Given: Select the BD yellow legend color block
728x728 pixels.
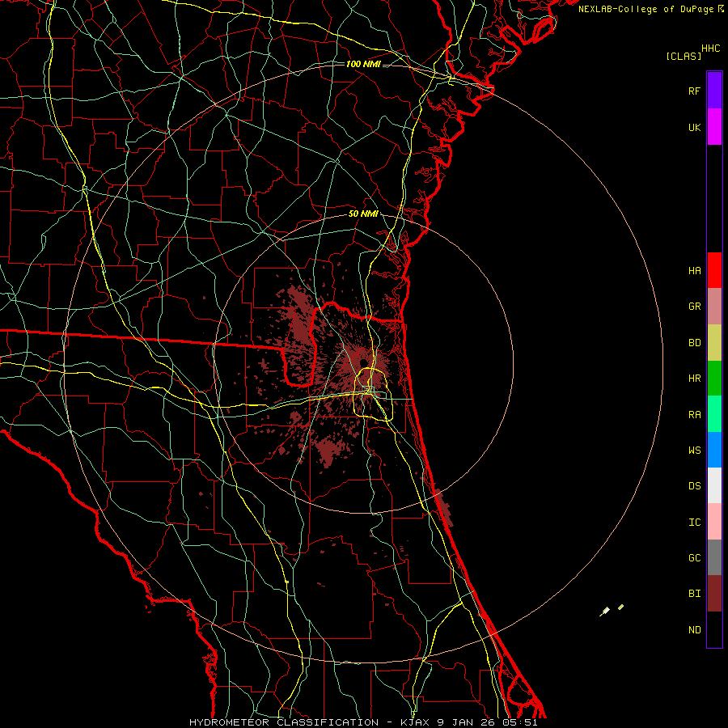Looking at the screenshot, I should tap(714, 343).
